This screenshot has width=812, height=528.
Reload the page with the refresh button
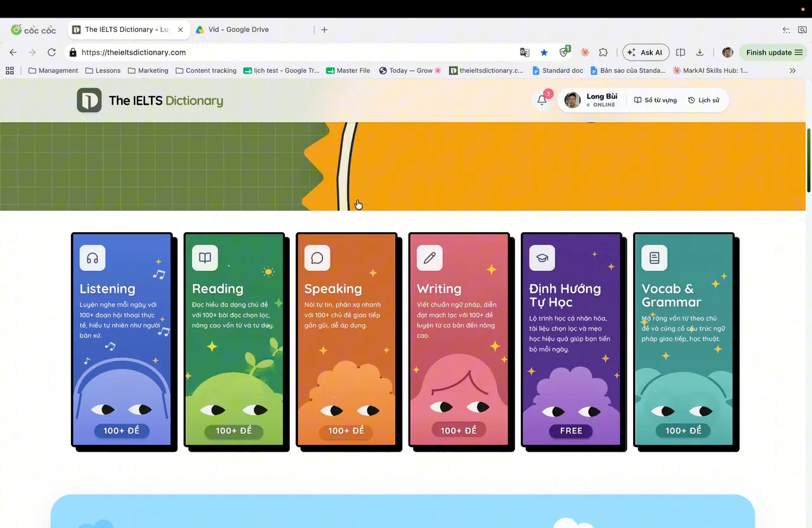coord(52,53)
